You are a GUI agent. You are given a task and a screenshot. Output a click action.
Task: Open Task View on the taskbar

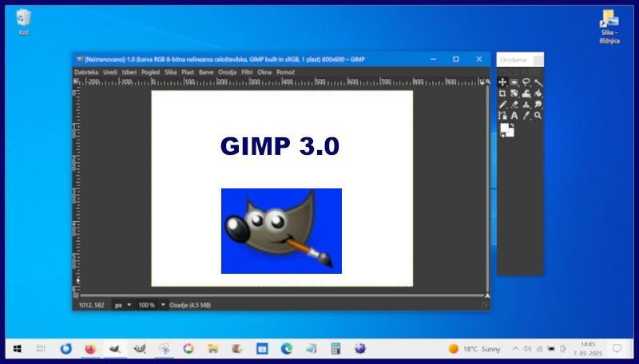(x=41, y=349)
